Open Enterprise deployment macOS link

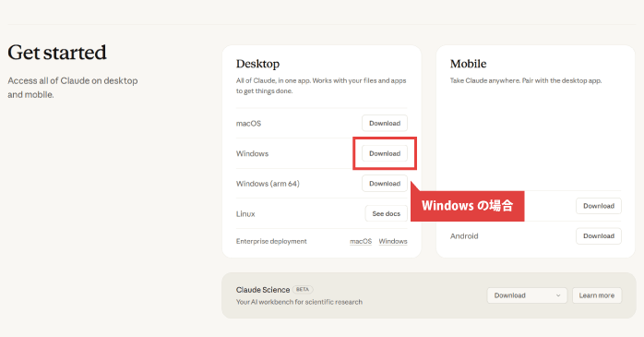pos(361,241)
